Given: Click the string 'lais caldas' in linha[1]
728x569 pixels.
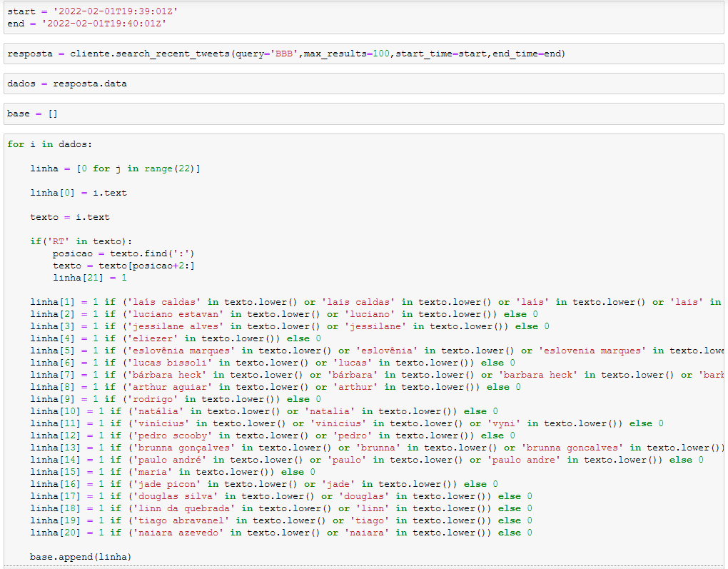Looking at the screenshot, I should tap(358, 302).
